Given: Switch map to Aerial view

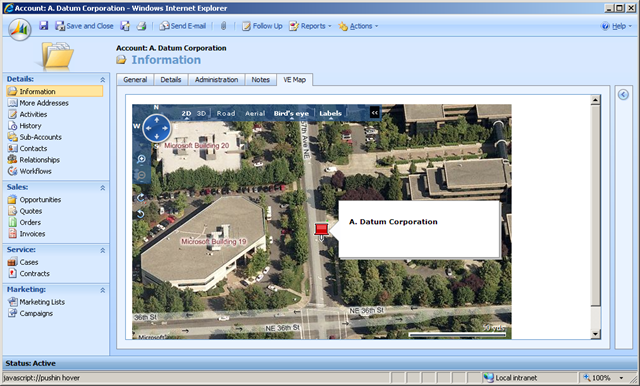Looking at the screenshot, I should pos(255,113).
